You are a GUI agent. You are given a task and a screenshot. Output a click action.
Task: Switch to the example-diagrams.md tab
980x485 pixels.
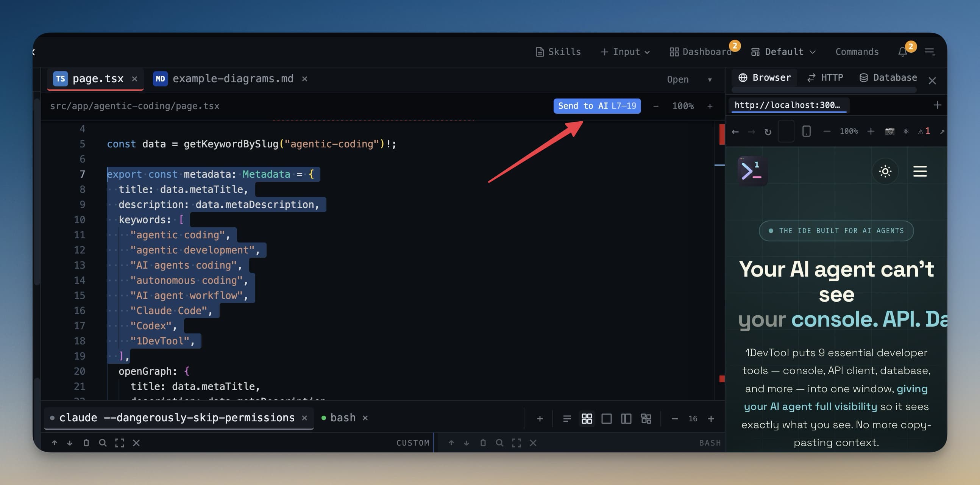(x=233, y=78)
